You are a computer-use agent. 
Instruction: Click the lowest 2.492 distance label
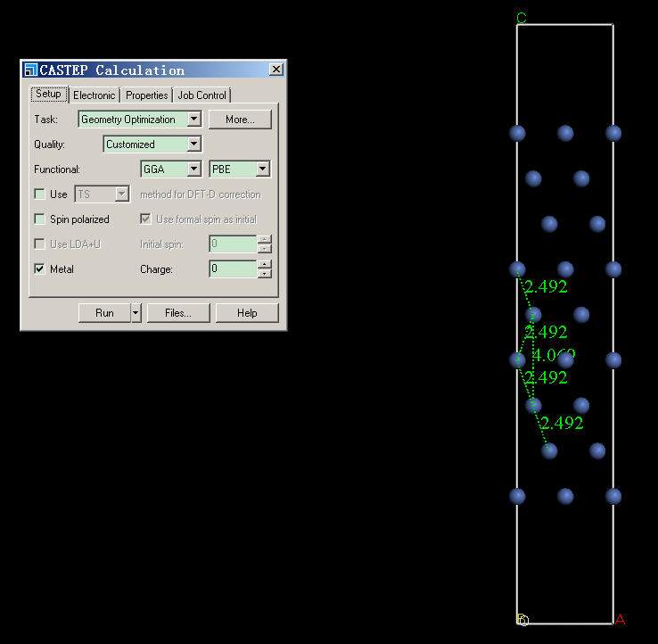click(x=562, y=423)
